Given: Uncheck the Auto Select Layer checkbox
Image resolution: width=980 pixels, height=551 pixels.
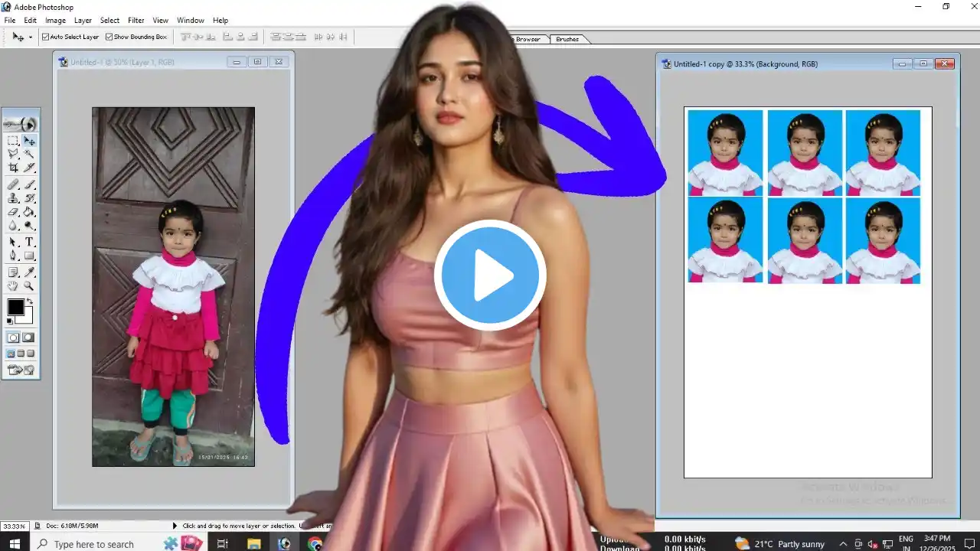Looking at the screenshot, I should tap(45, 37).
